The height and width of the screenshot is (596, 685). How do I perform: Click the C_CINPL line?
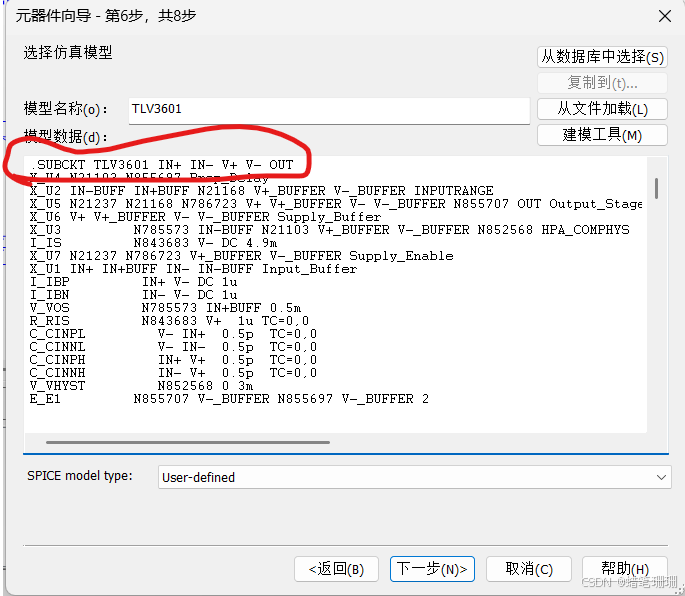[x=173, y=334]
